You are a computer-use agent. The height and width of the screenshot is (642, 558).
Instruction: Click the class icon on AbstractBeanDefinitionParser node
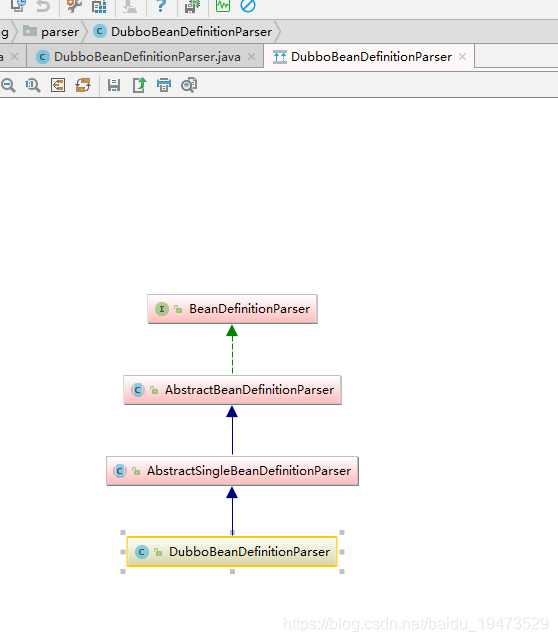click(x=138, y=390)
